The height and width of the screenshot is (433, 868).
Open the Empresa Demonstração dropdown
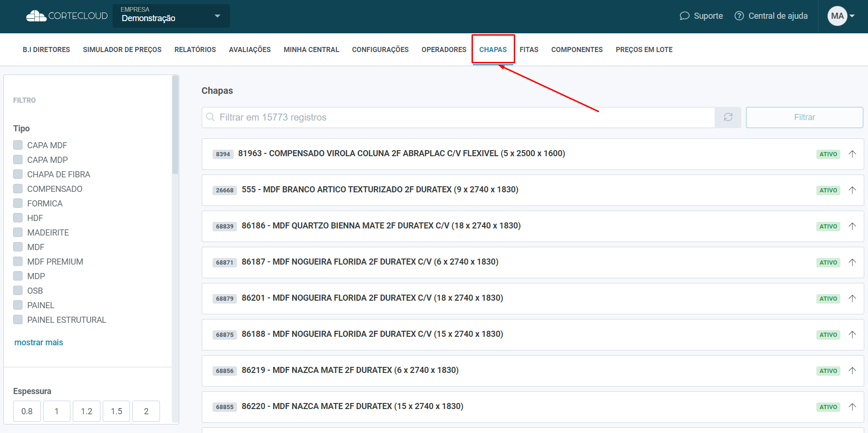171,16
